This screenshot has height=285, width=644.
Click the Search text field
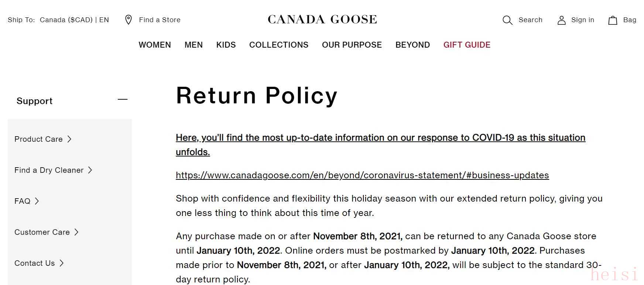pyautogui.click(x=530, y=20)
